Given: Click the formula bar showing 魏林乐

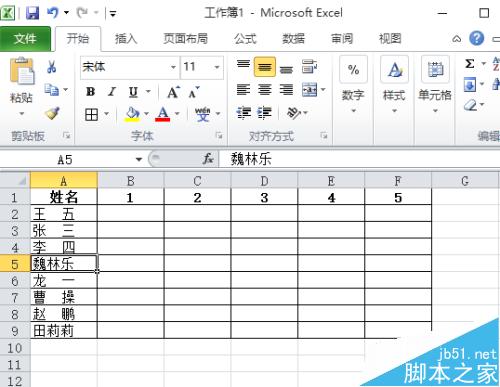Looking at the screenshot, I should [359, 159].
